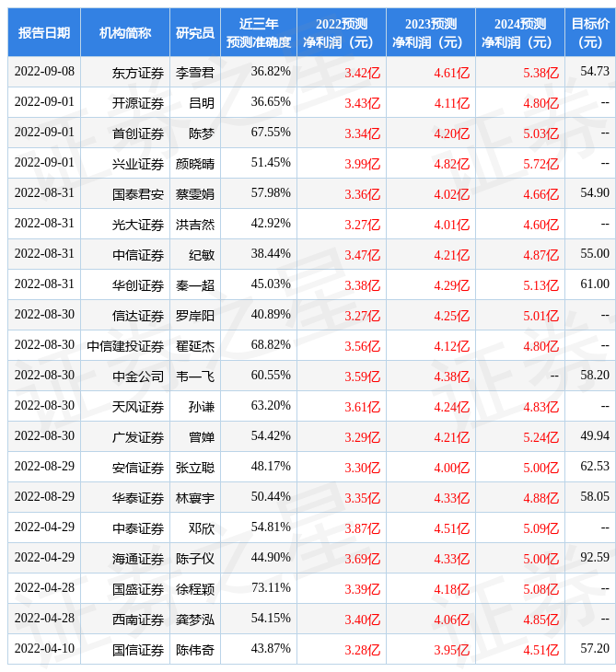Select the 中信建投证券 institution cell
This screenshot has height=672, width=616.
point(125,347)
